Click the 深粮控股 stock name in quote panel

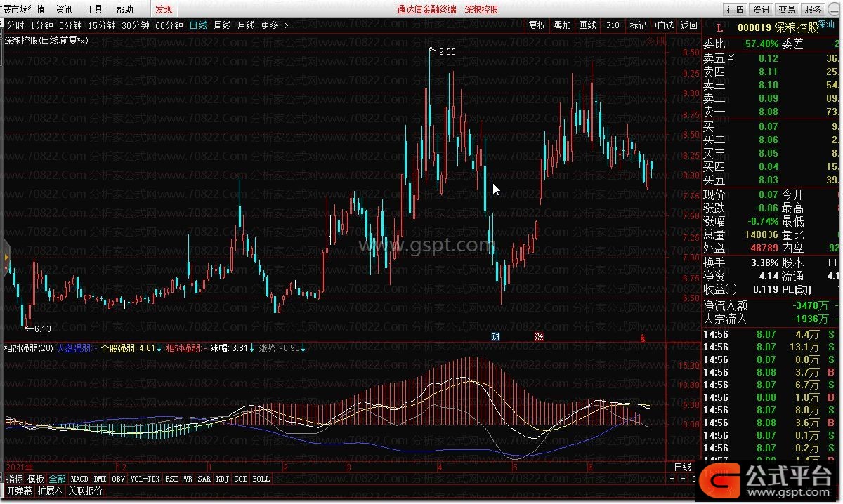[797, 27]
